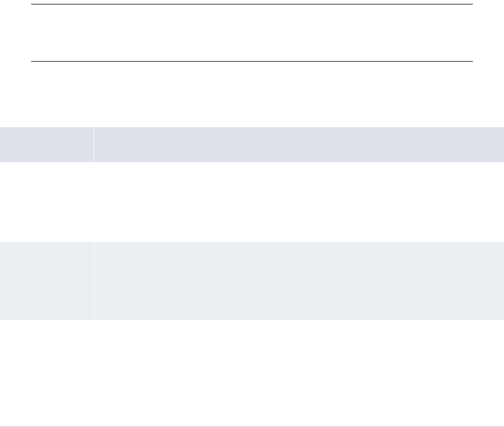Click the wide cell of light gray row

[x=300, y=281]
